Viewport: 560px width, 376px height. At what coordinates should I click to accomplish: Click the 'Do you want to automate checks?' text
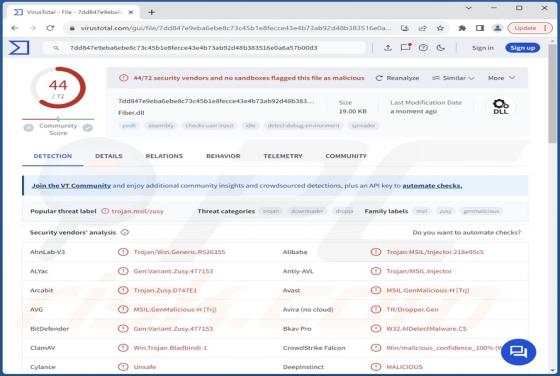tap(466, 232)
